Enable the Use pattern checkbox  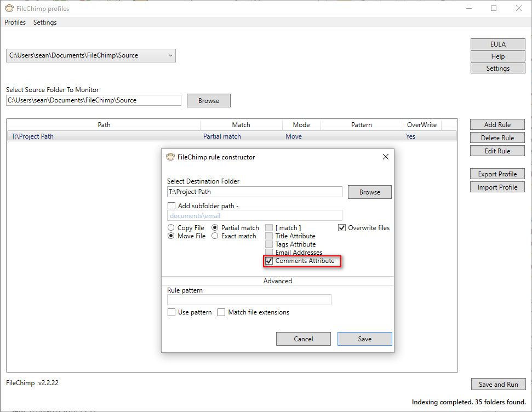tap(171, 312)
